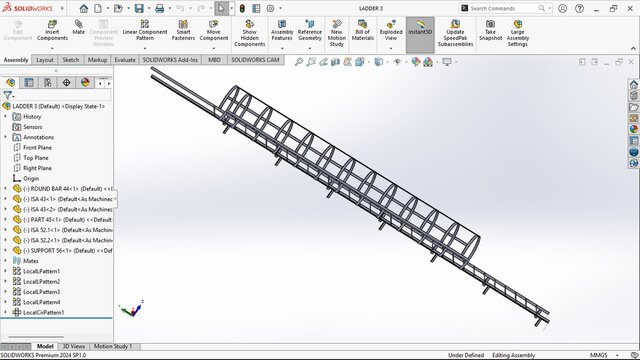Click the user account login icon
Viewport: 640px width, 360px height.
(x=562, y=8)
